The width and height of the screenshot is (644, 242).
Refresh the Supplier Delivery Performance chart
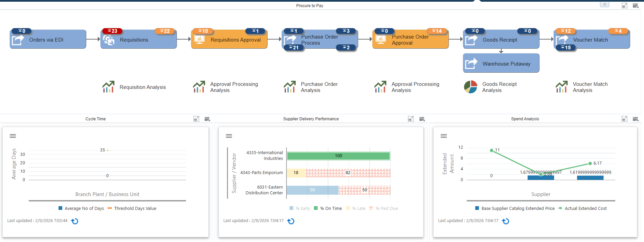(x=291, y=221)
